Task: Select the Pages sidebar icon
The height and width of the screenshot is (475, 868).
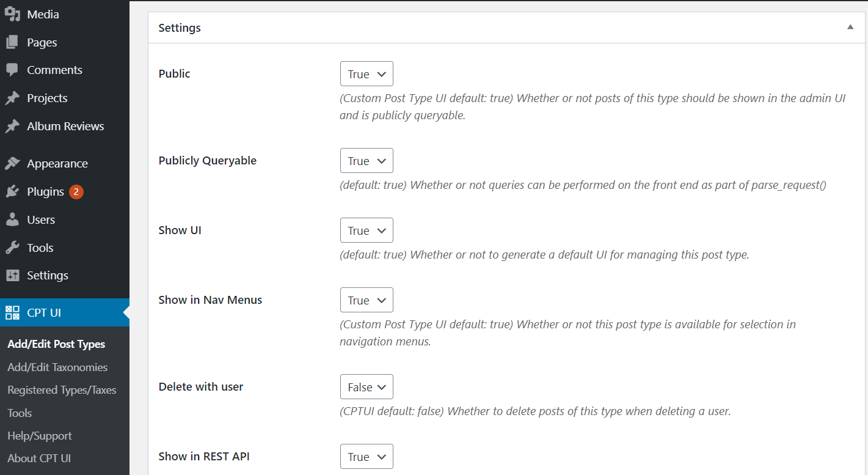Action: [x=12, y=42]
